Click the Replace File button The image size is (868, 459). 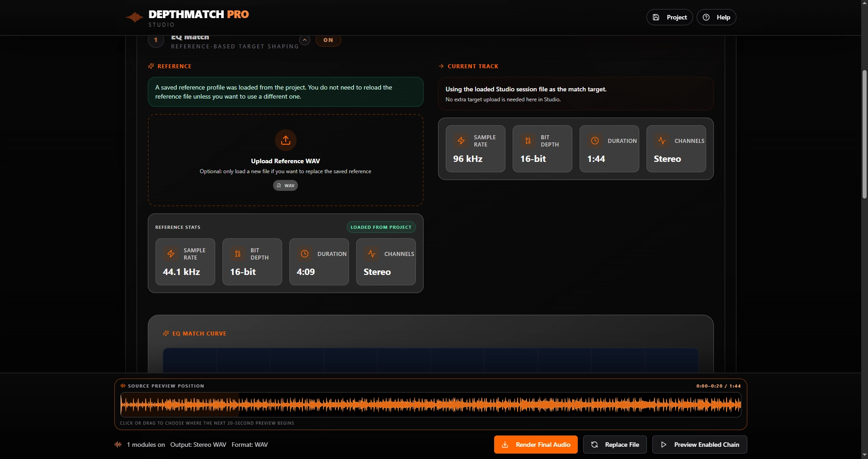(x=615, y=445)
